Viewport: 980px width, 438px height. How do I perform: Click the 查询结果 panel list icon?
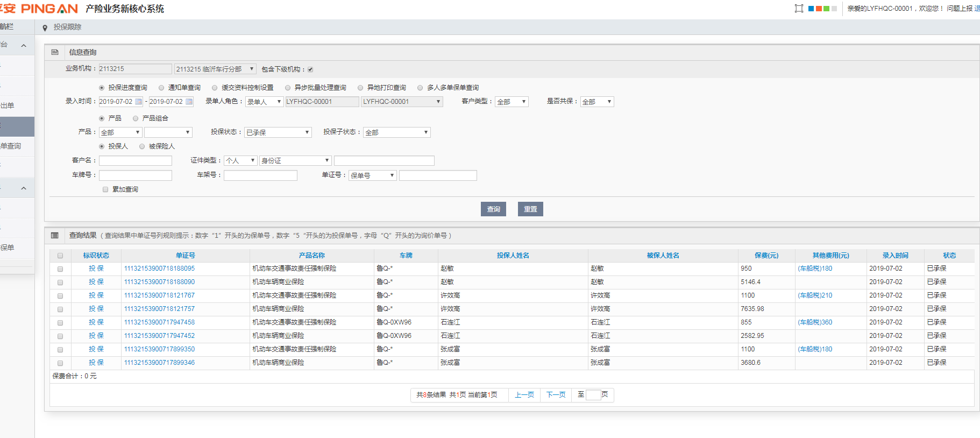[55, 235]
